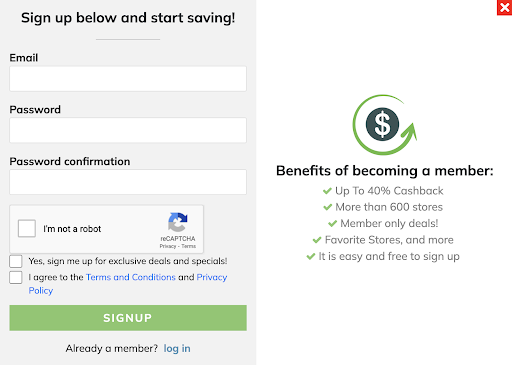Click the reCAPTCHA logo icon
This screenshot has height=365, width=512.
click(x=178, y=222)
